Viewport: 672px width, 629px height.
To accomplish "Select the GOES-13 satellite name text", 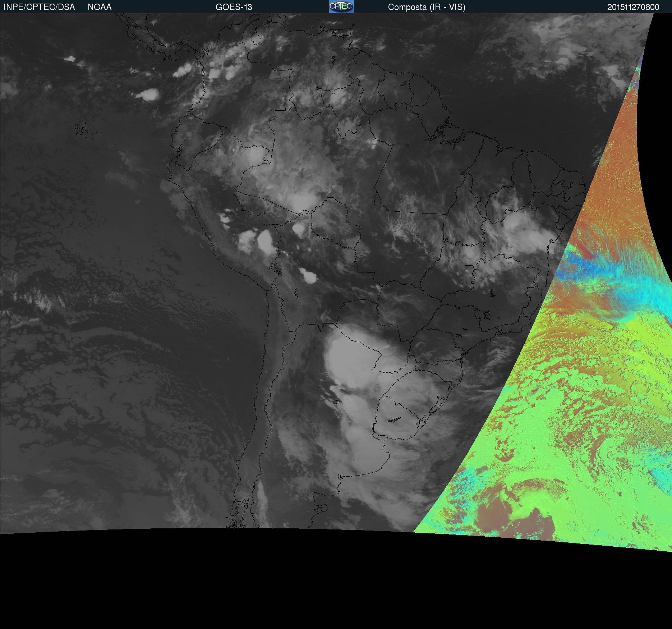I will click(x=234, y=7).
